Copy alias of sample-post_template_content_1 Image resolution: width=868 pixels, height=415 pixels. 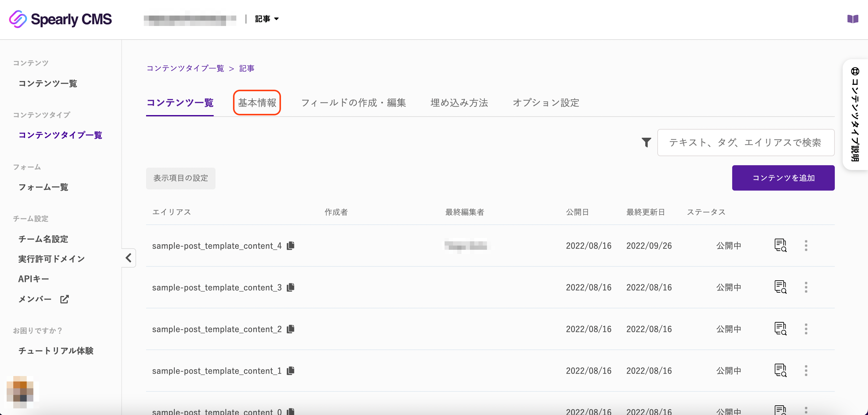coord(290,371)
